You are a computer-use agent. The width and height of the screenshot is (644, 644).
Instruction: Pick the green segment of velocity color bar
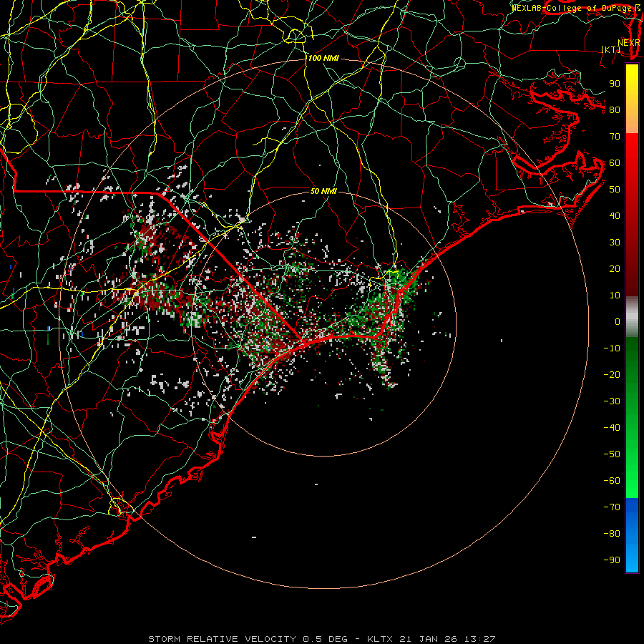632,418
